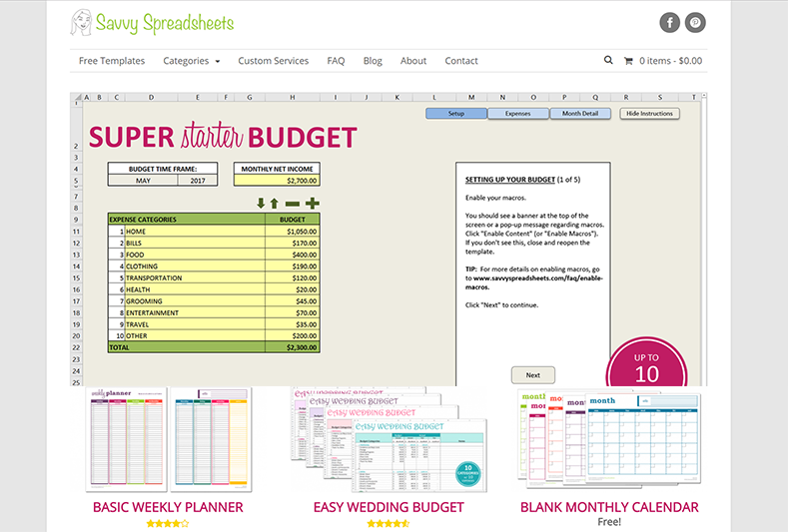Select the Setup tab button

456,114
